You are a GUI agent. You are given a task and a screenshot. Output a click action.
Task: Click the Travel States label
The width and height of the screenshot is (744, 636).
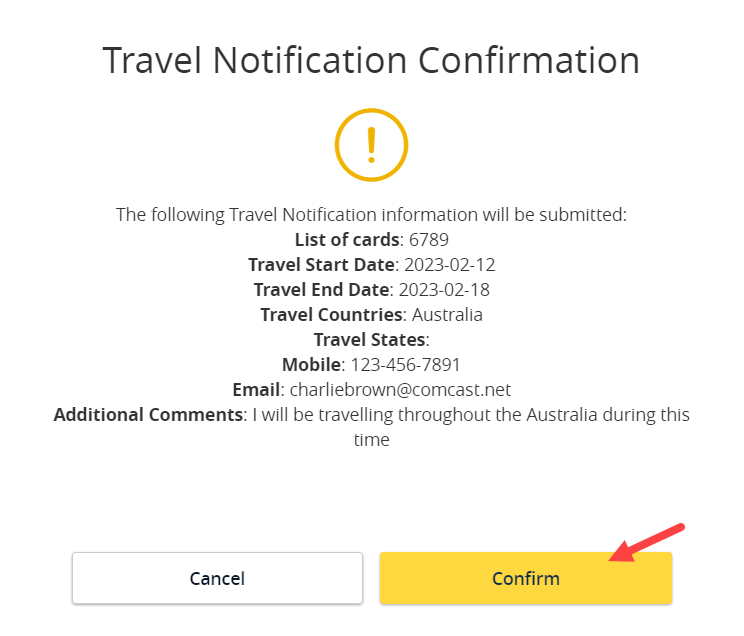click(x=369, y=340)
